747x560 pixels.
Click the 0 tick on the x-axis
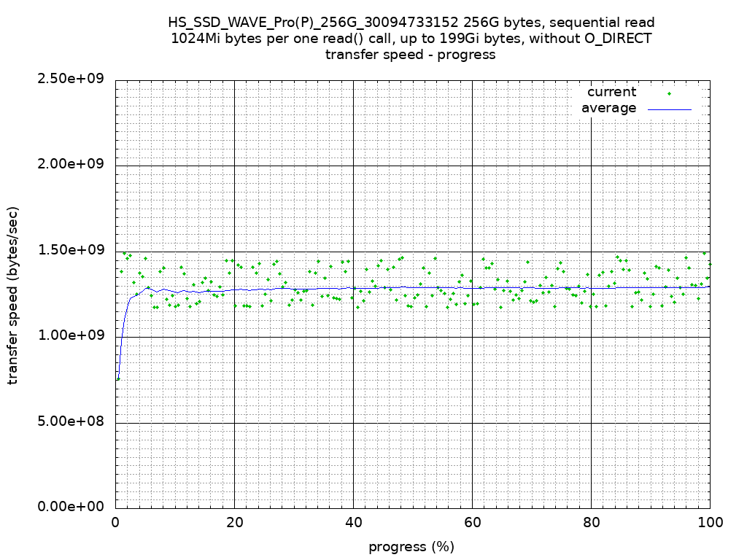(x=115, y=522)
